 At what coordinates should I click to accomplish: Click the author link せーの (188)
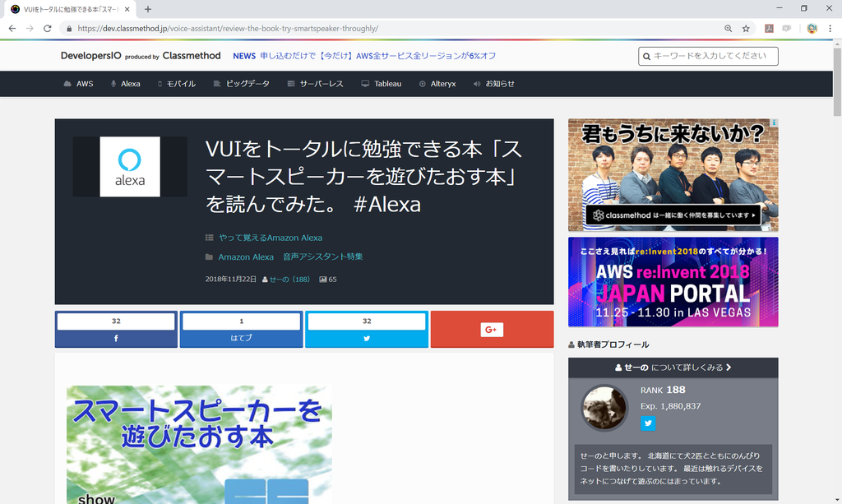pos(289,279)
